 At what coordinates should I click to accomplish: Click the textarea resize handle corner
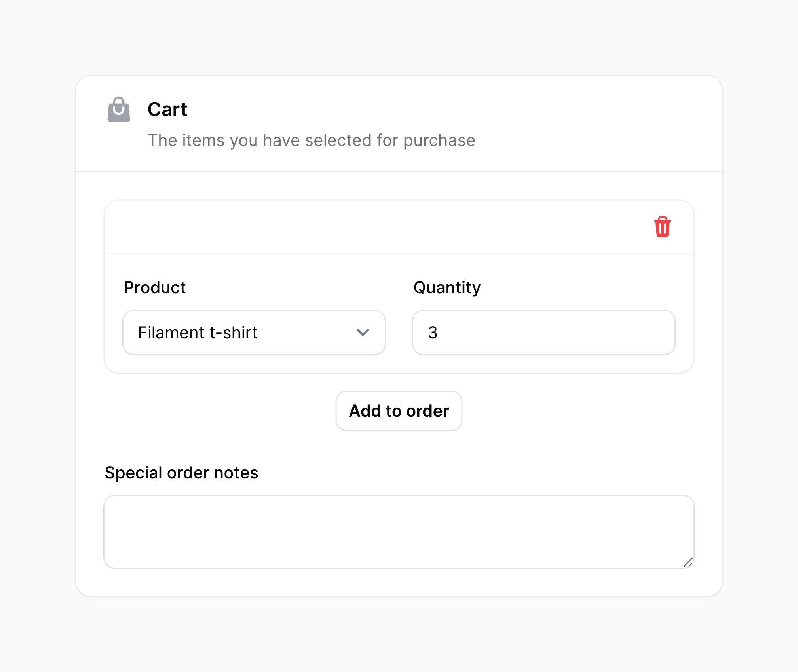coord(688,562)
